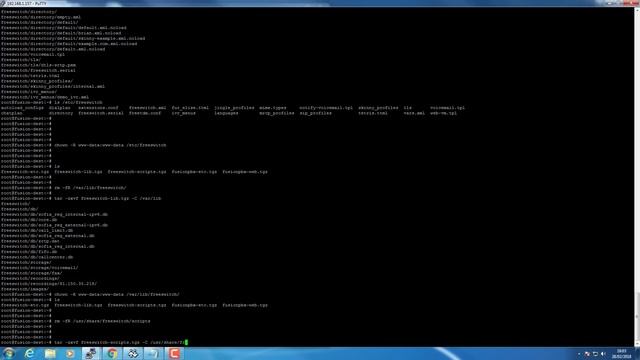
Task: Open the volume speaker tray icon
Action: click(603, 354)
